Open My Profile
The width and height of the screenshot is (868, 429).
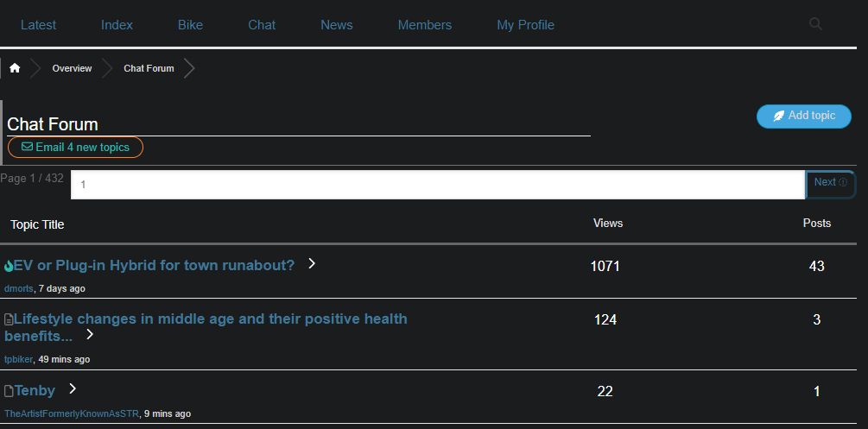point(525,25)
